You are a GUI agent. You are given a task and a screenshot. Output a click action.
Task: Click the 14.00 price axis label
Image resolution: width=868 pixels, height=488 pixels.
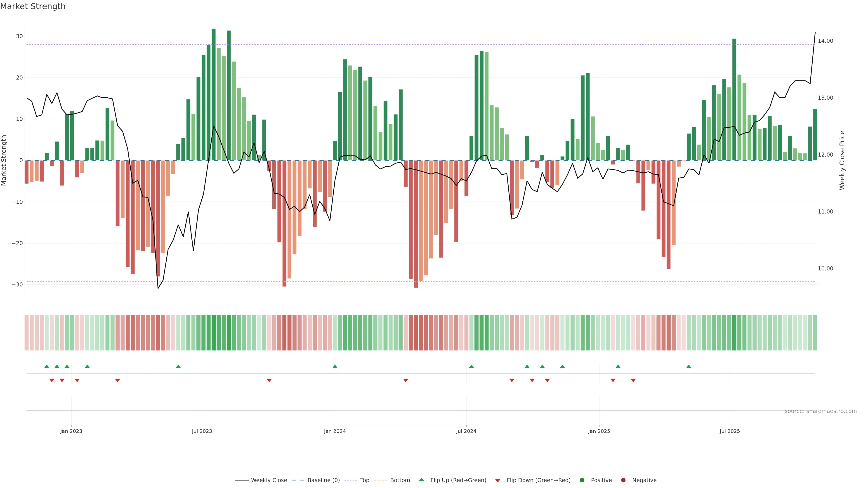[825, 41]
